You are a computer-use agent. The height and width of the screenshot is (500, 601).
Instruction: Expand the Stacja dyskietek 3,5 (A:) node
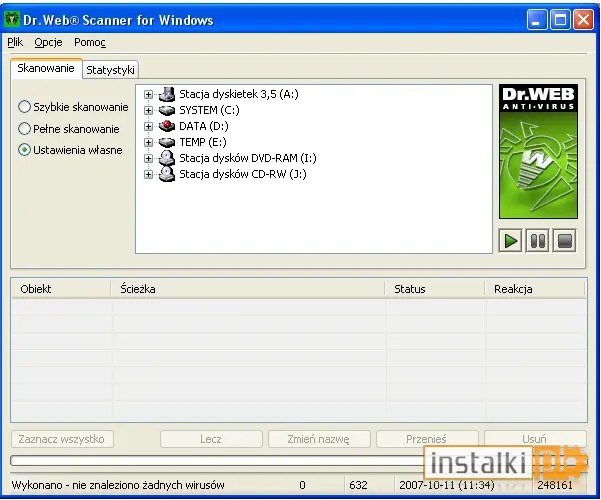pos(148,94)
